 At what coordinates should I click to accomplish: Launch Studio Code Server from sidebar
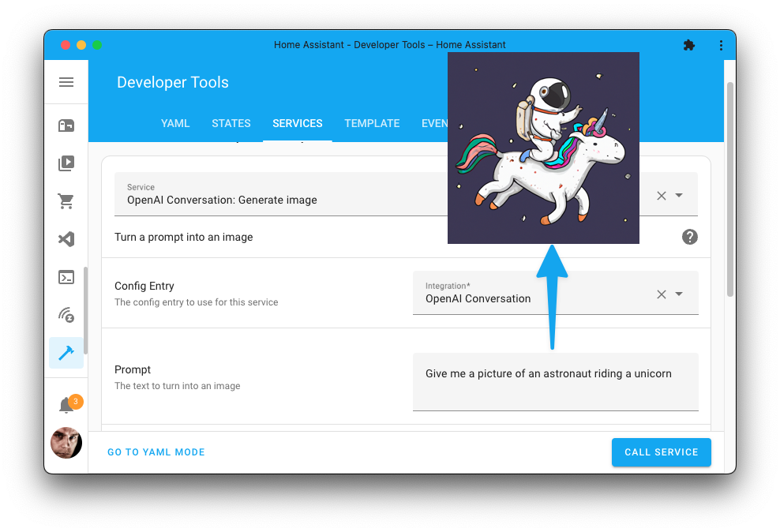pos(66,239)
